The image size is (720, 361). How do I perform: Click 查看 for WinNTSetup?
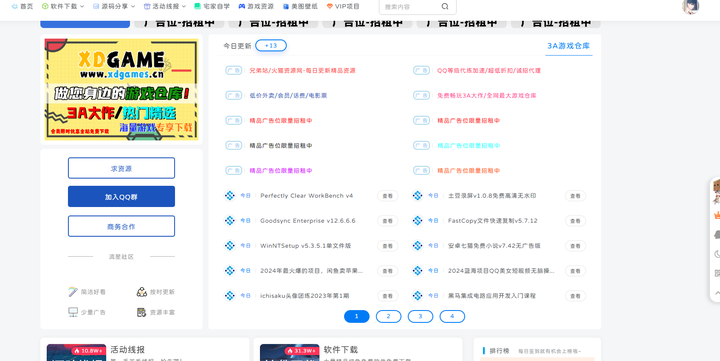coord(388,246)
